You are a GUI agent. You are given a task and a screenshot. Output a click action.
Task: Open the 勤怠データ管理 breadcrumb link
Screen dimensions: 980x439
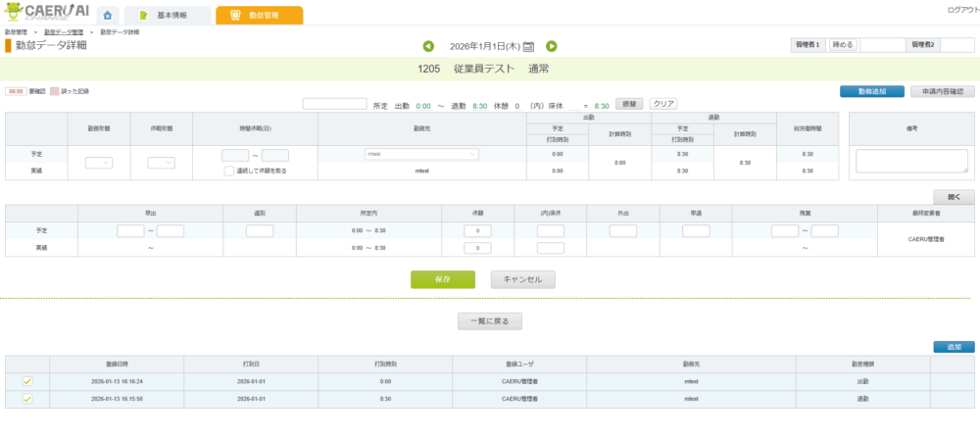point(63,32)
